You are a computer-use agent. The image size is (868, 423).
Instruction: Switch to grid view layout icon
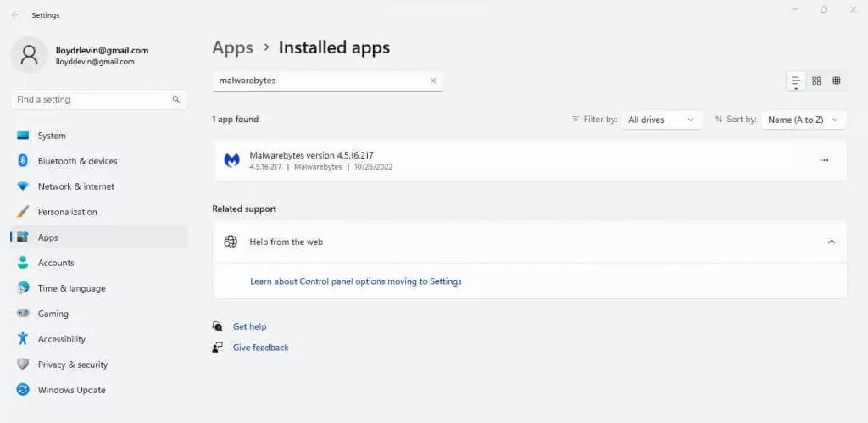[816, 81]
